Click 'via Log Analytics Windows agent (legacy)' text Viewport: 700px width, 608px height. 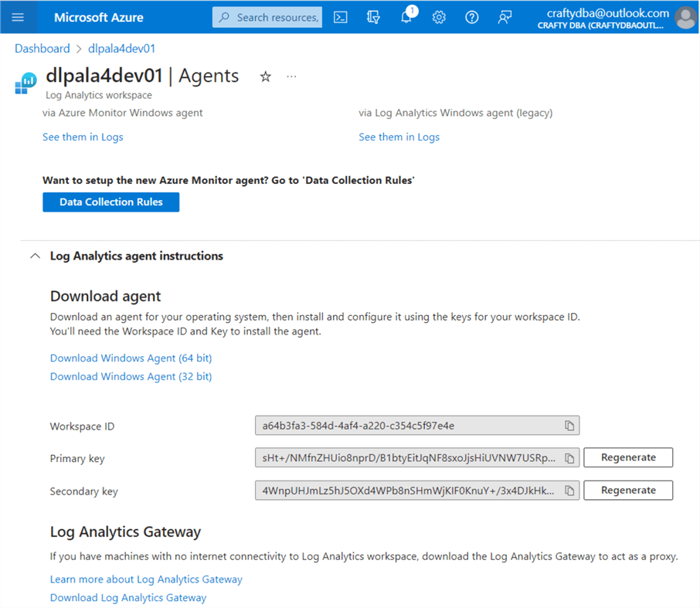tap(455, 113)
